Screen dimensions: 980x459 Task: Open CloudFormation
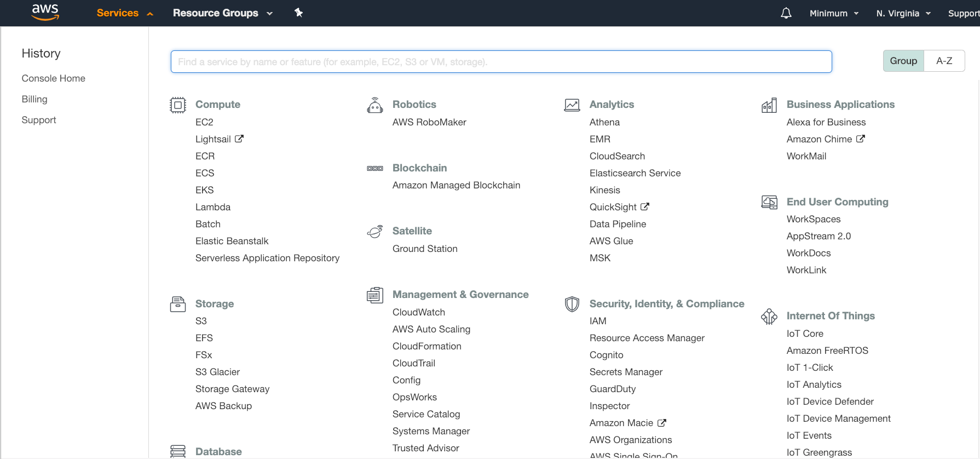[427, 346]
